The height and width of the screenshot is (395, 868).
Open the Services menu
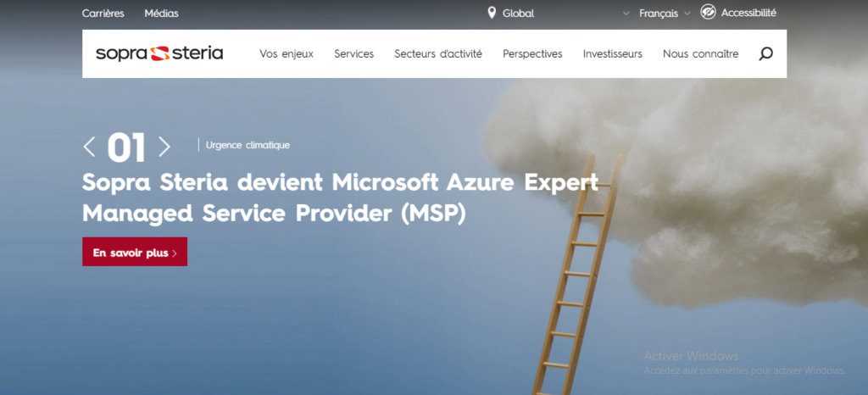tap(353, 53)
